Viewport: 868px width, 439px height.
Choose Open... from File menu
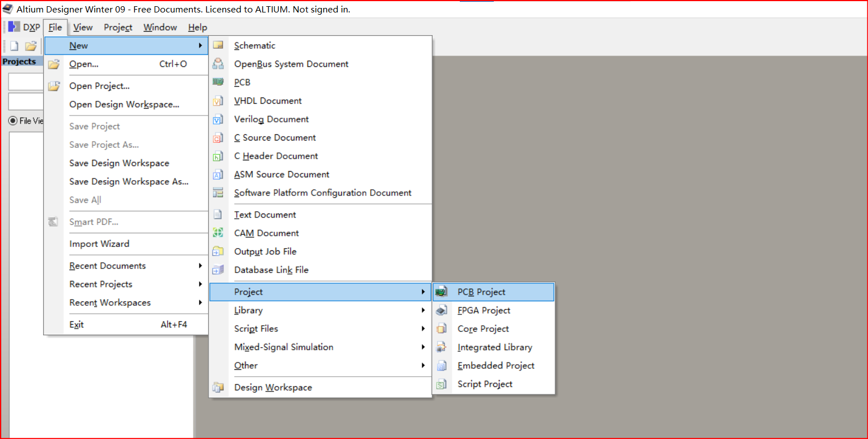[126, 64]
